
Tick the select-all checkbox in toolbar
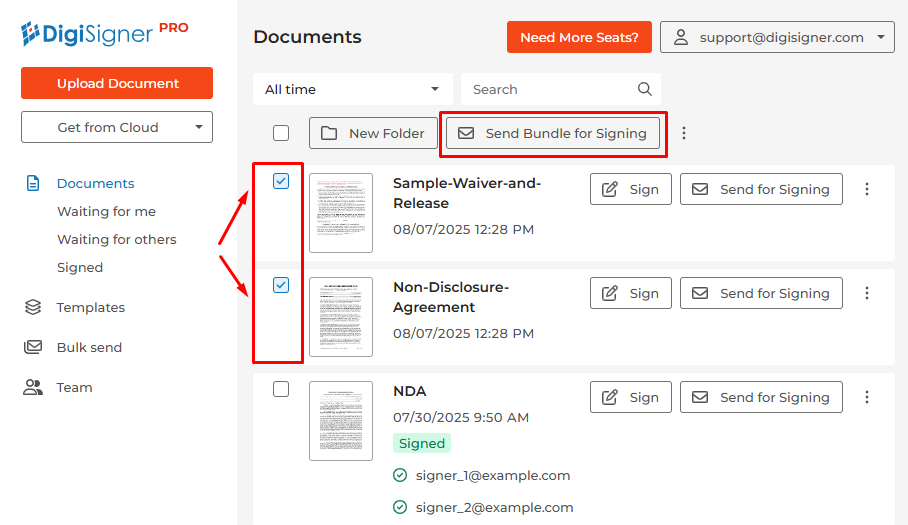[281, 133]
